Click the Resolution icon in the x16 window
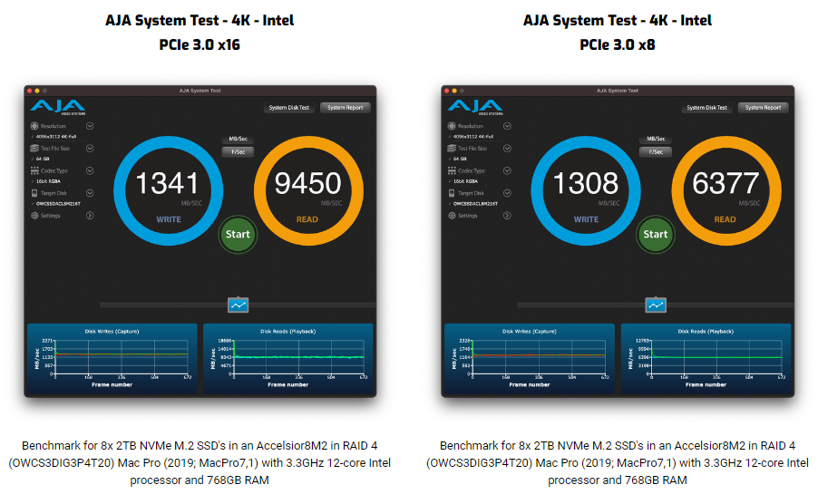This screenshot has height=504, width=818. (34, 126)
